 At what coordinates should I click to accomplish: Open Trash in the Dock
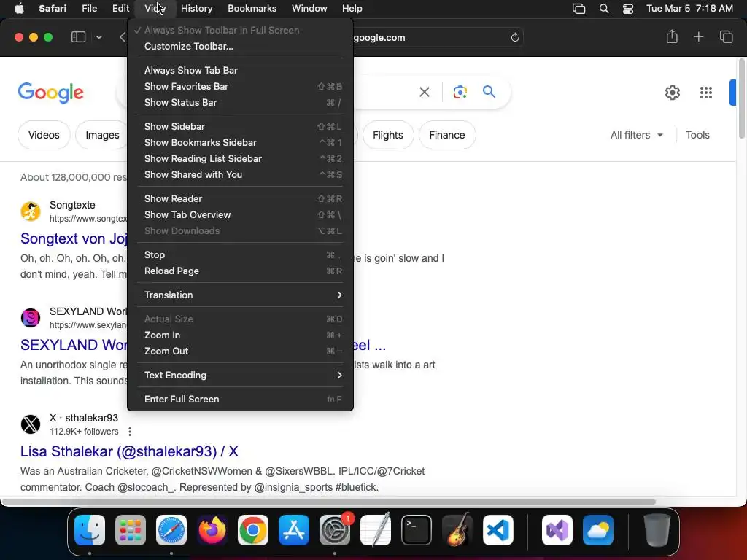pyautogui.click(x=657, y=530)
